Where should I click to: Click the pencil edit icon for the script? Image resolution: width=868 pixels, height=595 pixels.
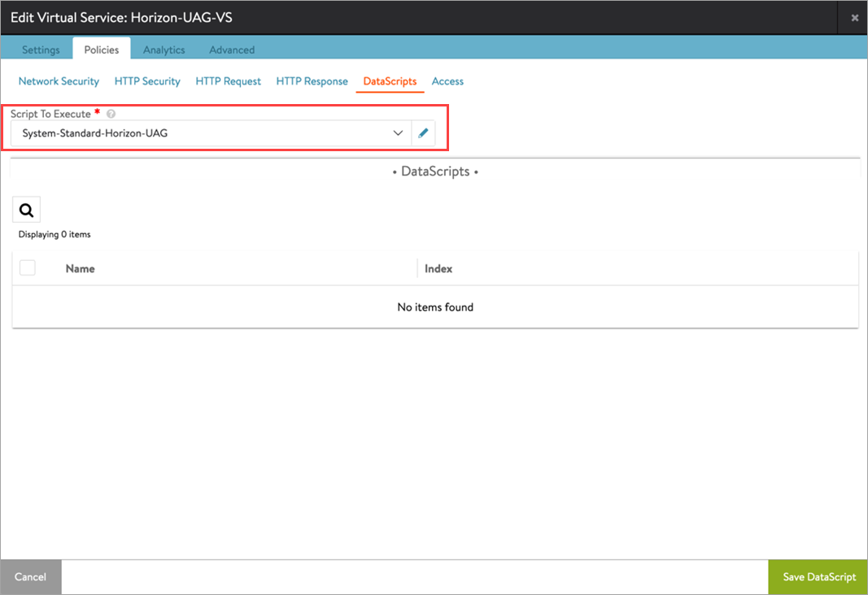coord(424,133)
